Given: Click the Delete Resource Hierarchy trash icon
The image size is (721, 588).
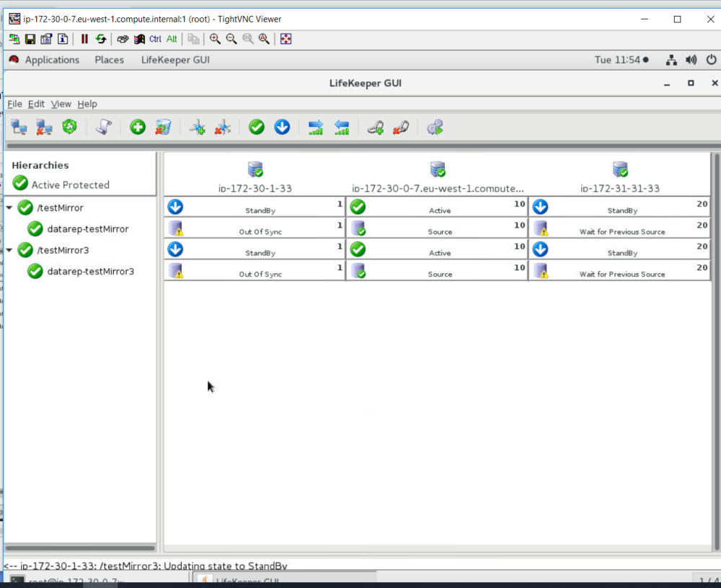Looking at the screenshot, I should tap(163, 128).
